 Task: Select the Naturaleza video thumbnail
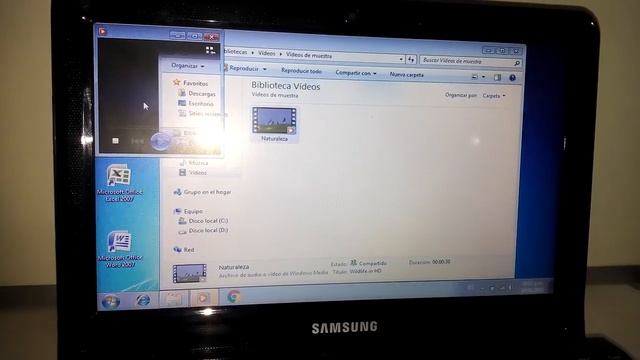pos(274,124)
